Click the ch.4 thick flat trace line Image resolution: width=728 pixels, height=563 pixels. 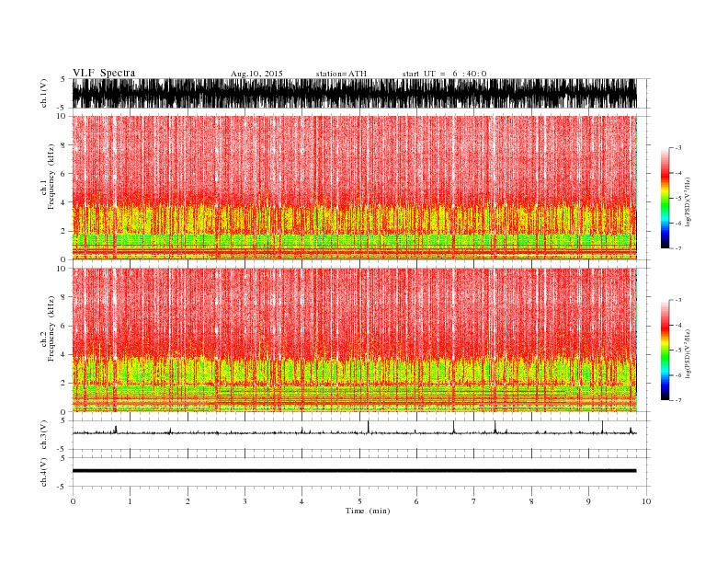click(x=354, y=471)
